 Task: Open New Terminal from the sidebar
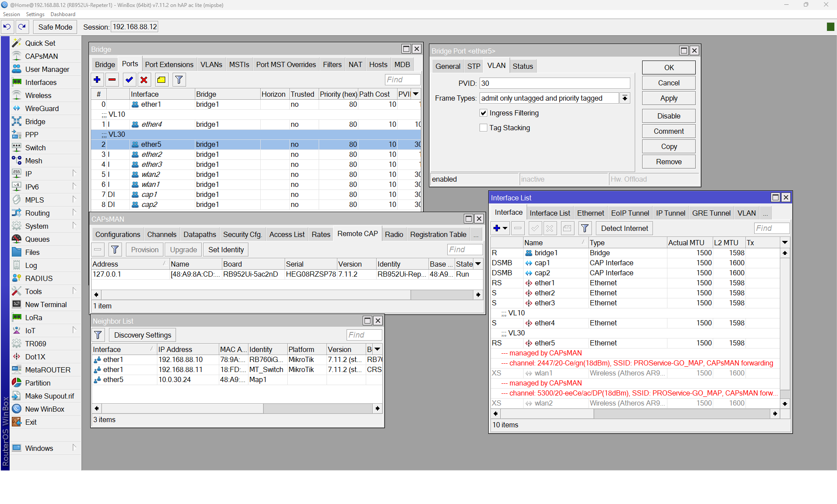45,304
